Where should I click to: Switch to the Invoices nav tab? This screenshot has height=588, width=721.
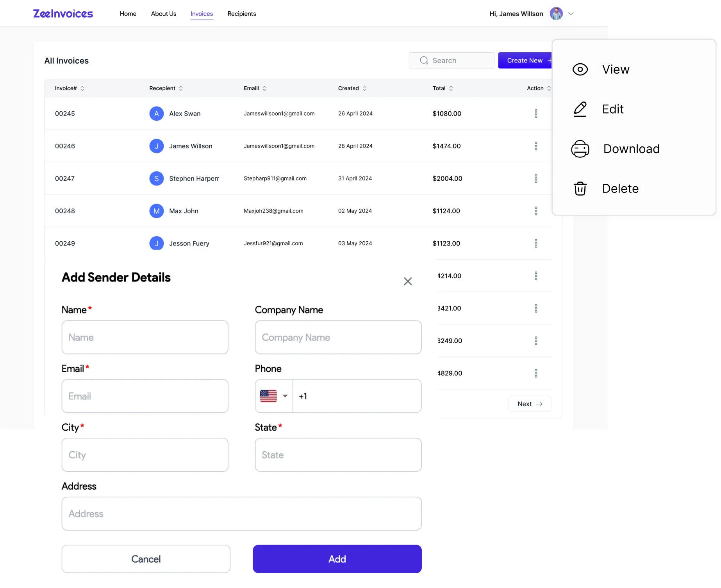click(x=202, y=14)
